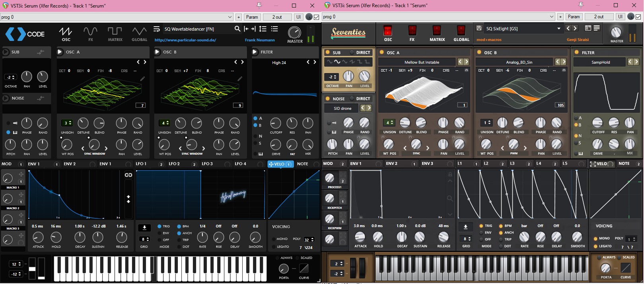The height and width of the screenshot is (284, 644).
Task: Click the Param button in the Seventies window
Action: pyautogui.click(x=574, y=17)
